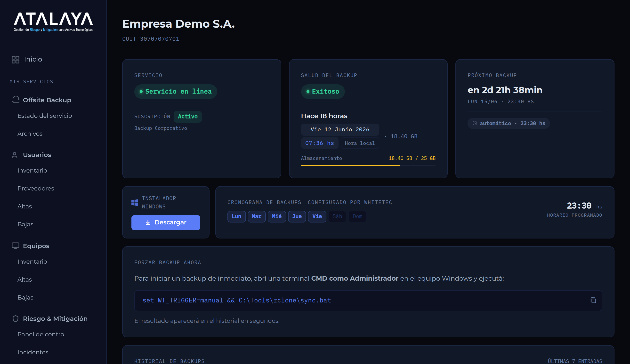630x364 pixels.
Task: Go to Estado del servicio
Action: coord(45,116)
